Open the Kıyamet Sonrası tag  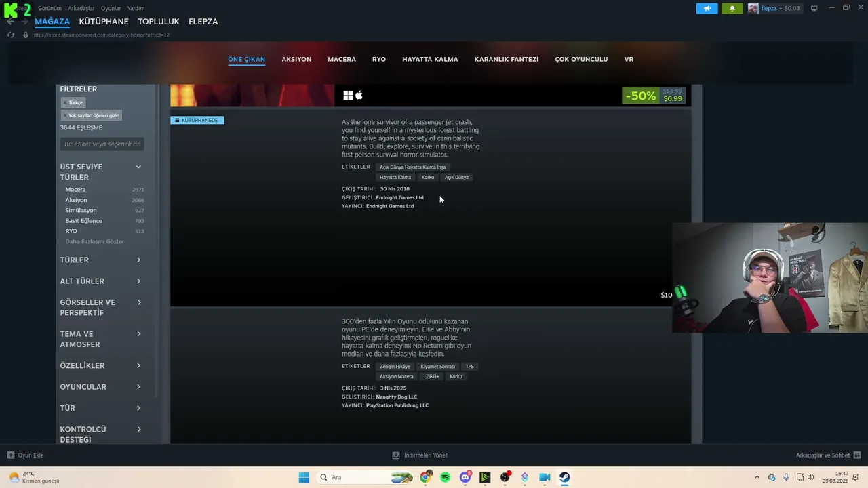coord(437,367)
